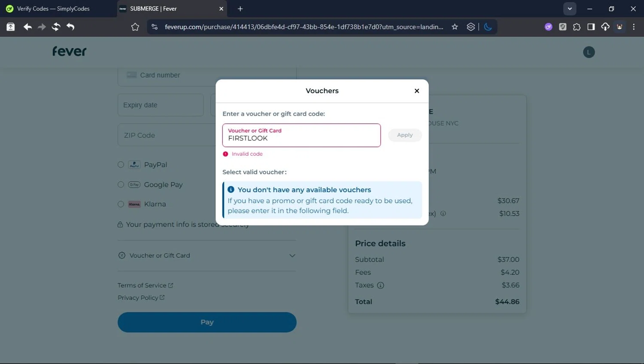Viewport: 644px width, 364px height.
Task: Click the address bar URL
Action: [x=304, y=27]
